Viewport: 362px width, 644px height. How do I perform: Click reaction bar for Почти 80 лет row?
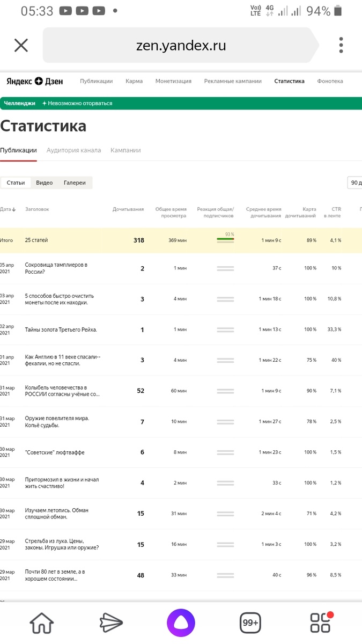(x=225, y=575)
